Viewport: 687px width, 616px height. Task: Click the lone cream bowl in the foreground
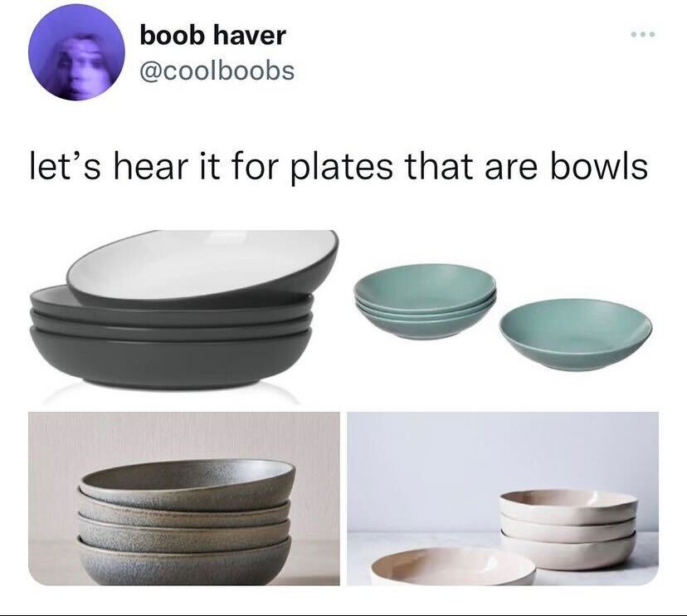(x=453, y=567)
